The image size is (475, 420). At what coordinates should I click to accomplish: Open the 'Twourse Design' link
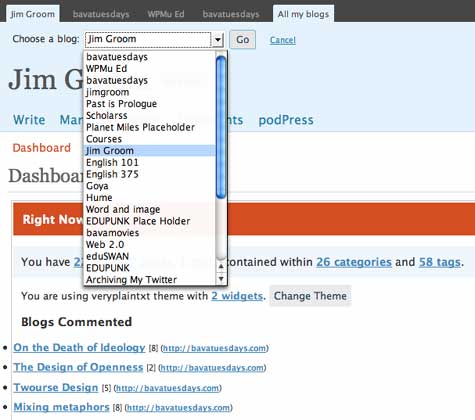click(56, 388)
